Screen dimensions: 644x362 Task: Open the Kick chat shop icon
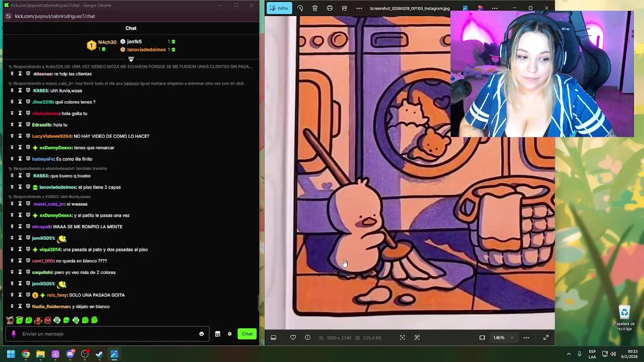217,334
